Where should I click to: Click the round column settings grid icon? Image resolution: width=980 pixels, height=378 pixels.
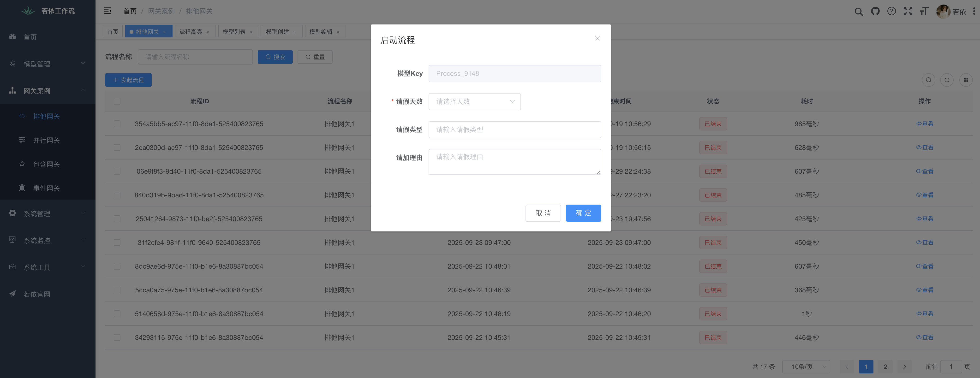pyautogui.click(x=966, y=80)
